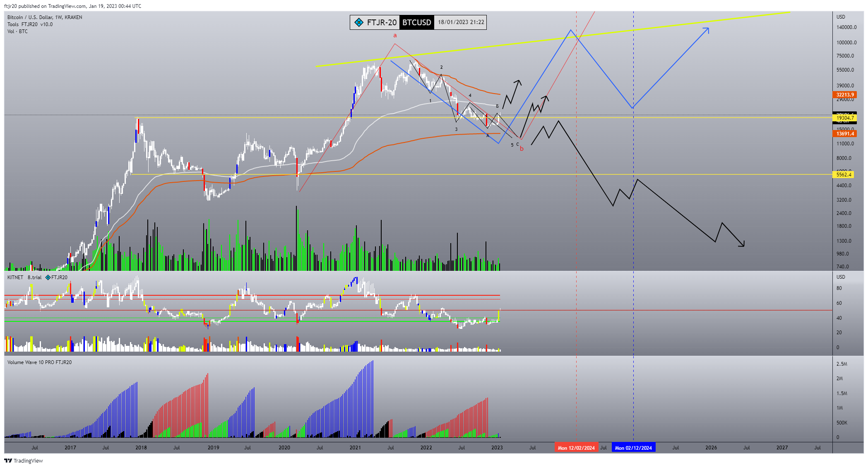Click the 2023 year on time axis
The height and width of the screenshot is (468, 868).
click(497, 448)
